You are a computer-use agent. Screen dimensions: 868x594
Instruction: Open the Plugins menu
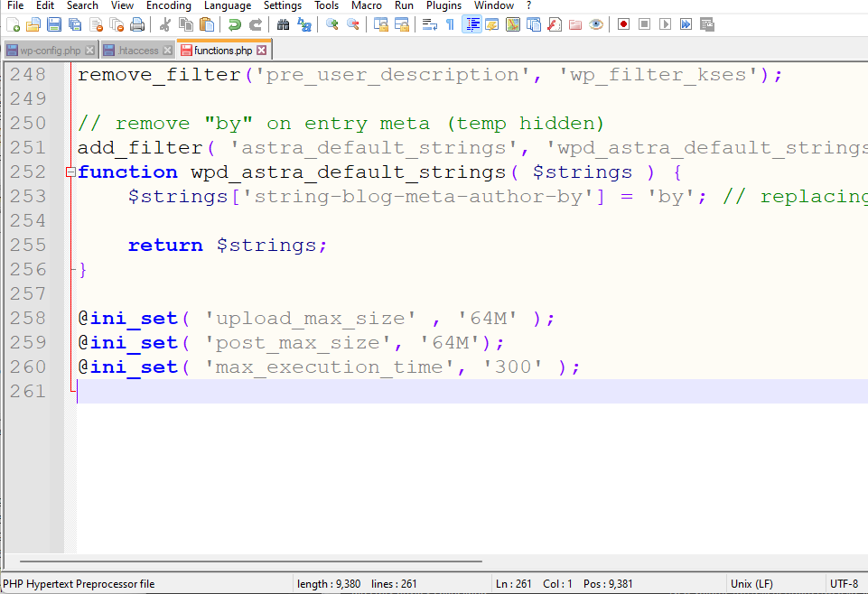pos(444,5)
